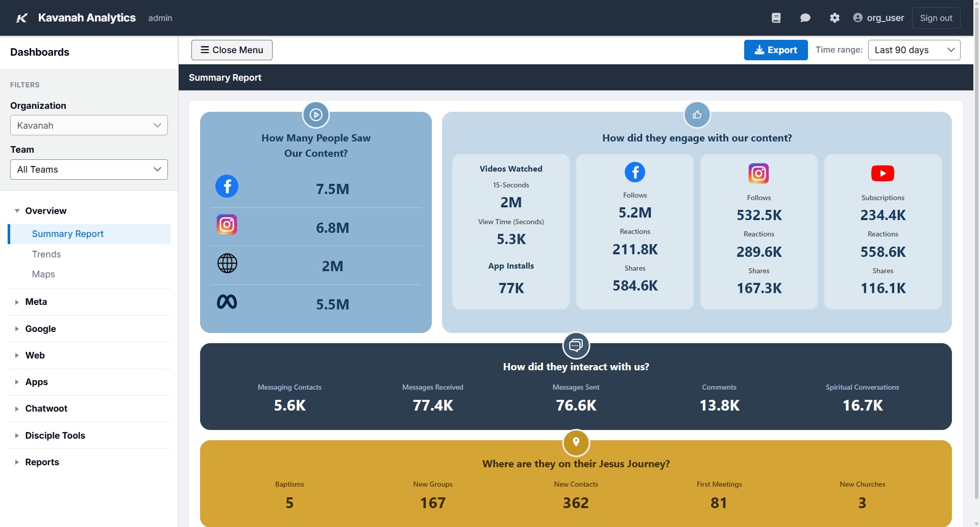The image size is (980, 527).
Task: Click the App Installs value 77K
Action: coord(511,289)
